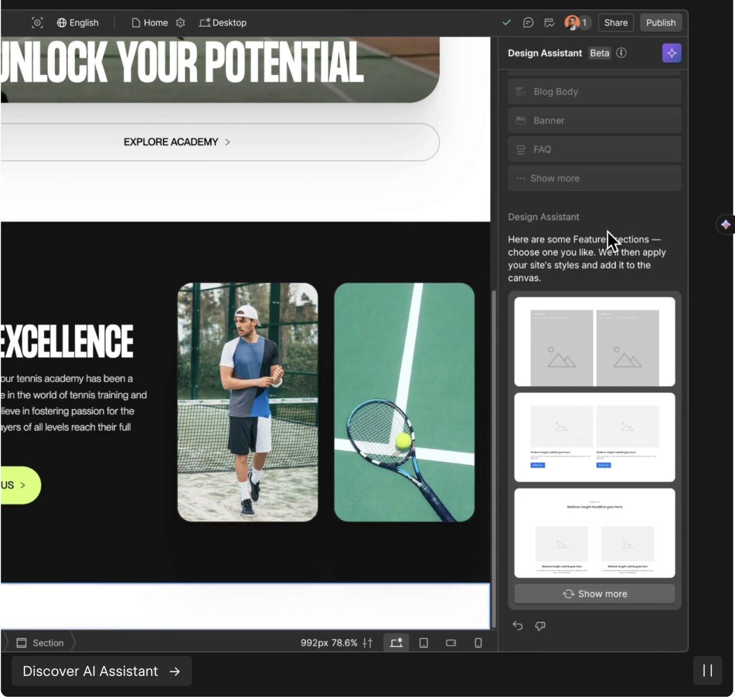Open the floating AI sparkle icon at the screen edge
This screenshot has height=700, width=735.
coord(726,225)
